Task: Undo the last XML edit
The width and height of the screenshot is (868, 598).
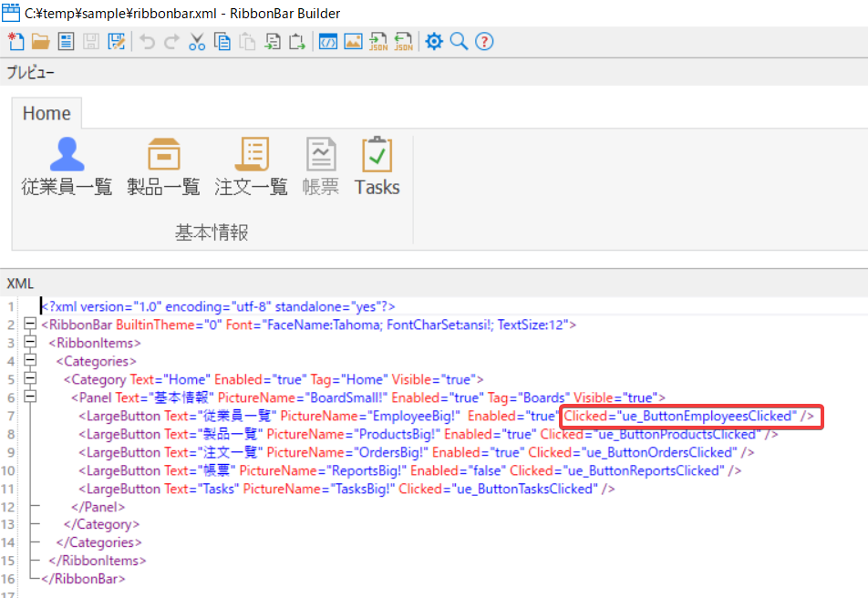Action: pos(148,41)
